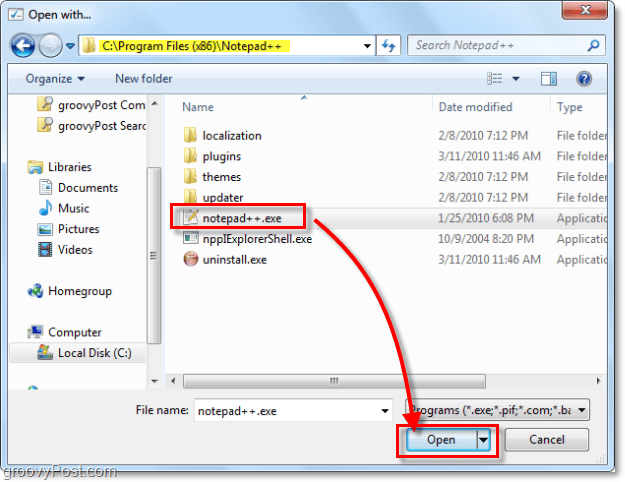Open Libraries in the navigation pane
625x482 pixels.
(x=59, y=167)
